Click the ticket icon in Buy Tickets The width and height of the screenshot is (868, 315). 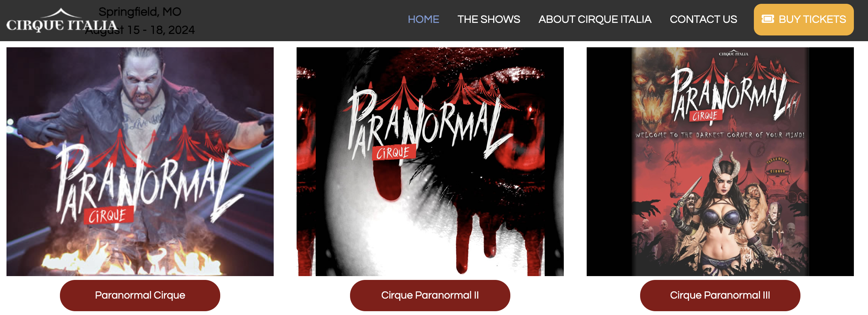(x=768, y=19)
